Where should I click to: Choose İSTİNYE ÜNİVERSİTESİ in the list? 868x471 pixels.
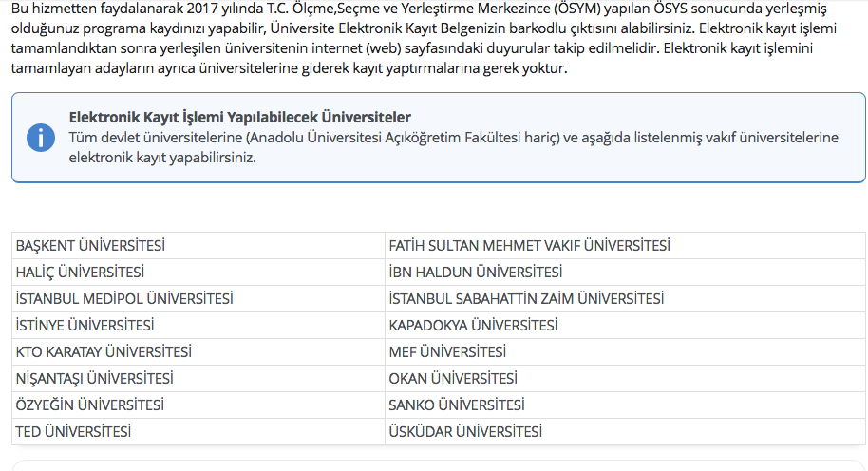click(198, 325)
